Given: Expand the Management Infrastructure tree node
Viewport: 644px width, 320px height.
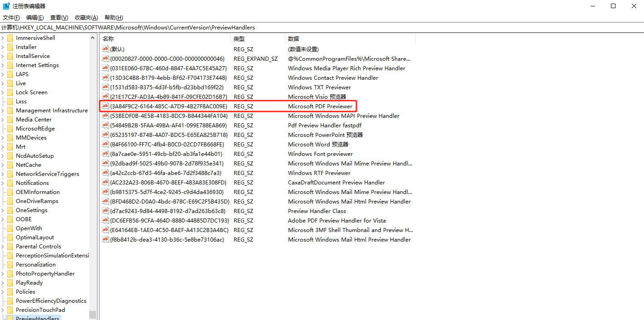Looking at the screenshot, I should (3, 111).
